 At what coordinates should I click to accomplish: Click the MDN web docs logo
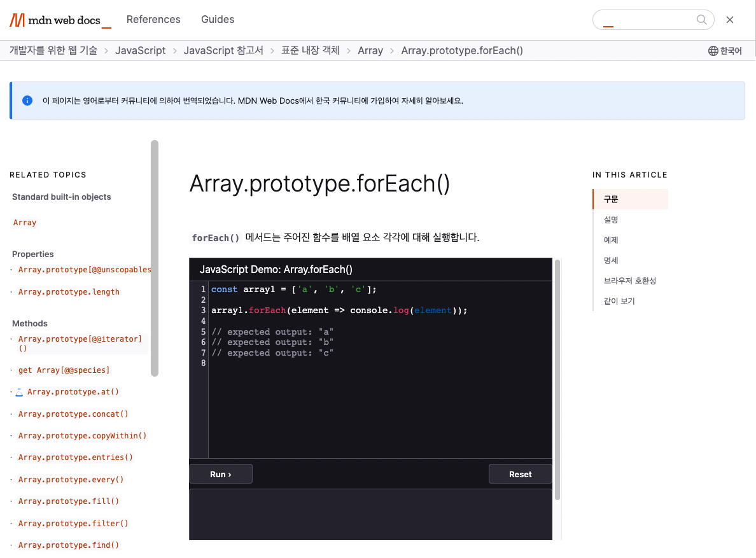point(60,20)
